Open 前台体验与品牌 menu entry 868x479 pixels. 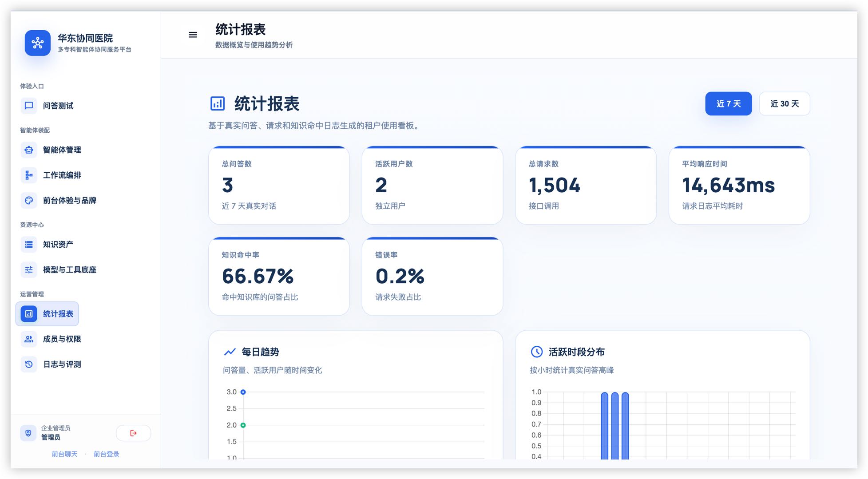pos(59,201)
